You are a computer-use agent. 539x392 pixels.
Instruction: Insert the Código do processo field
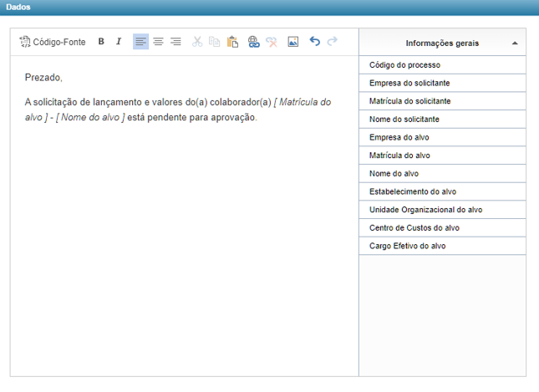[442, 65]
